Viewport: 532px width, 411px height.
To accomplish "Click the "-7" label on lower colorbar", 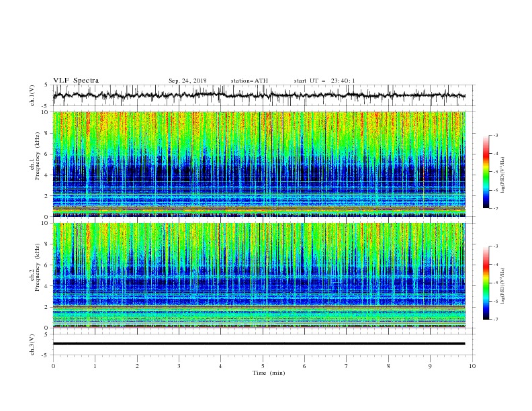I will coord(495,320).
